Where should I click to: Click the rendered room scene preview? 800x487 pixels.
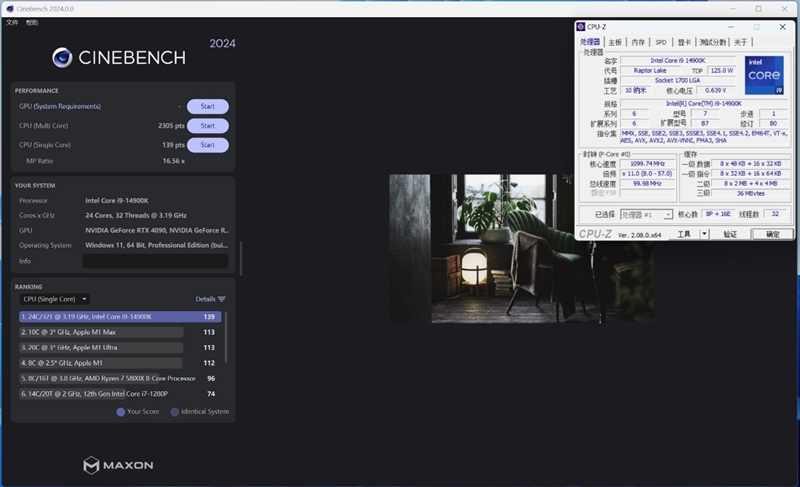521,248
